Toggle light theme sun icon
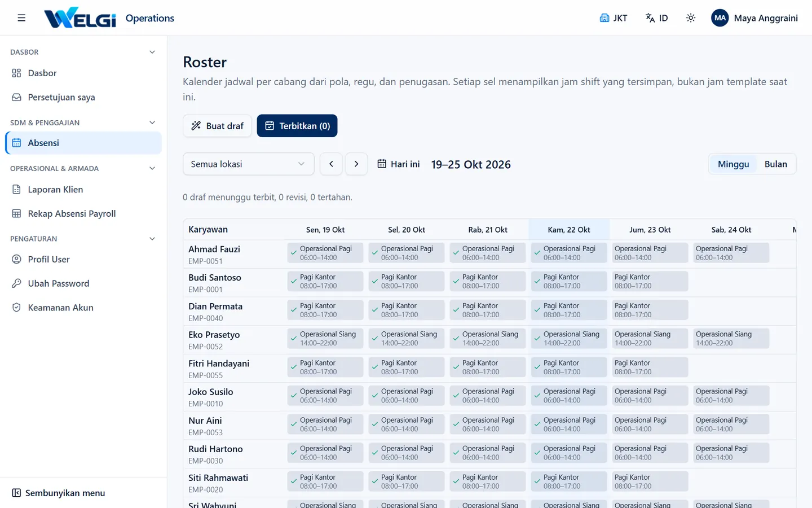 pos(691,18)
